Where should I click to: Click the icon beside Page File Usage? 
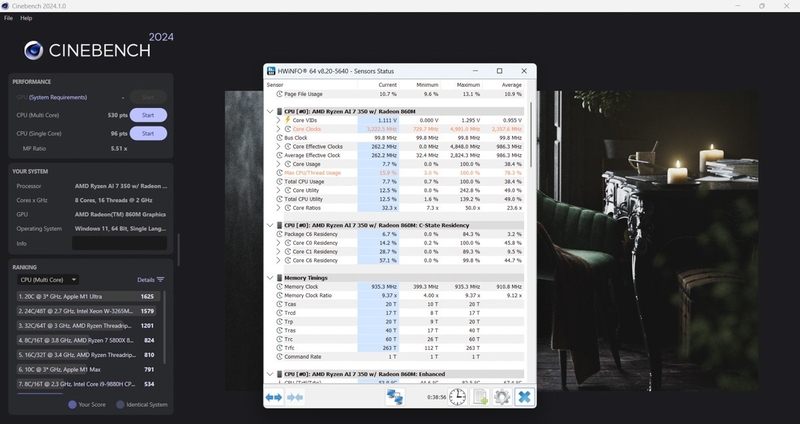[280, 94]
